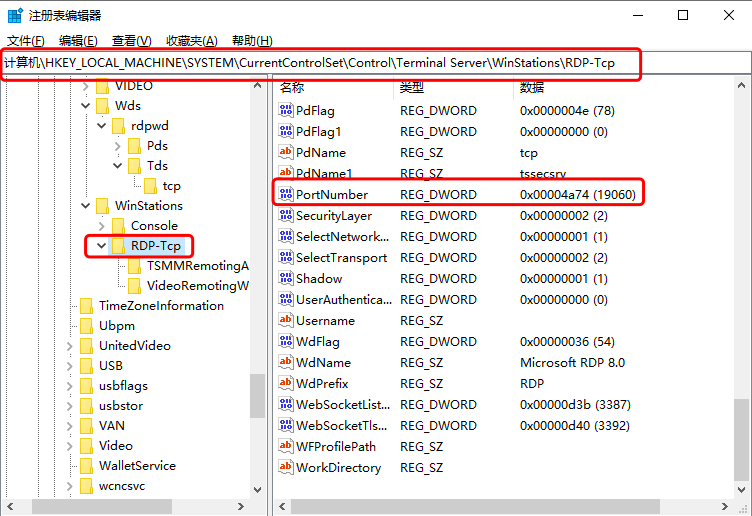Open the 文件(F) menu
Viewport: 752px width, 516px height.
(x=25, y=40)
